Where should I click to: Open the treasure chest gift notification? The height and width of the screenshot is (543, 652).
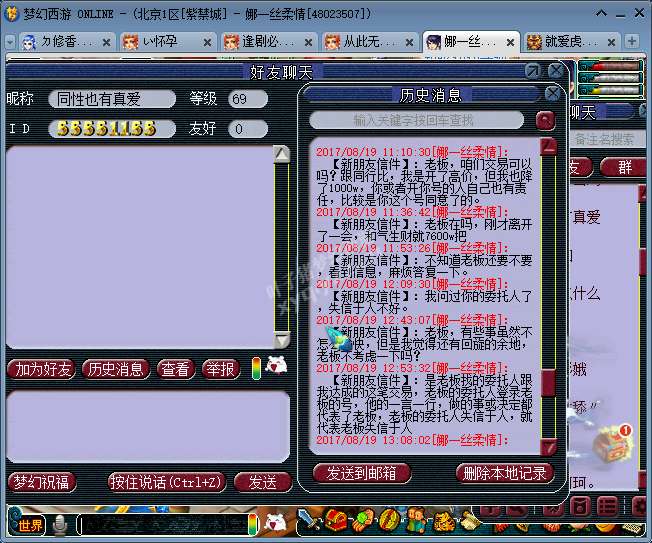click(612, 444)
